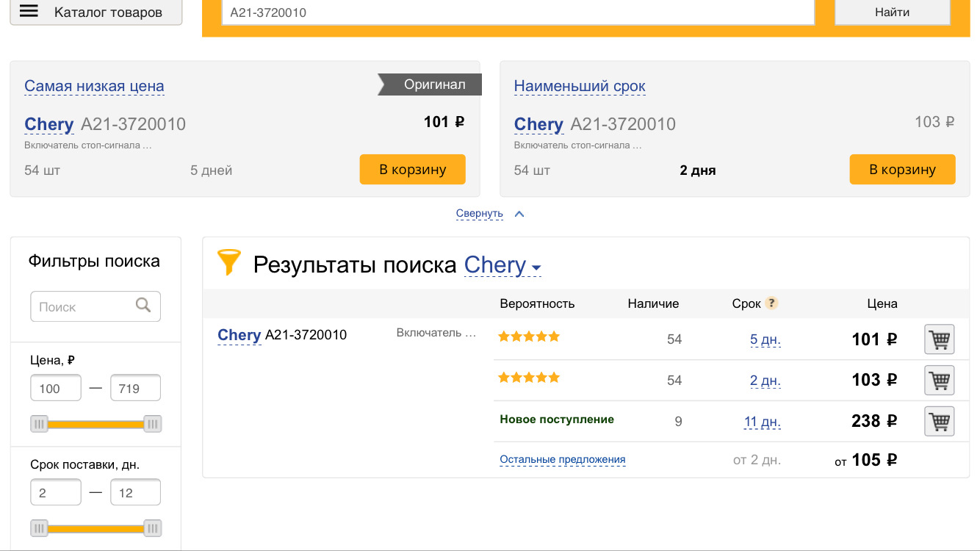Open the Каталог товаров hamburger menu

(96, 12)
